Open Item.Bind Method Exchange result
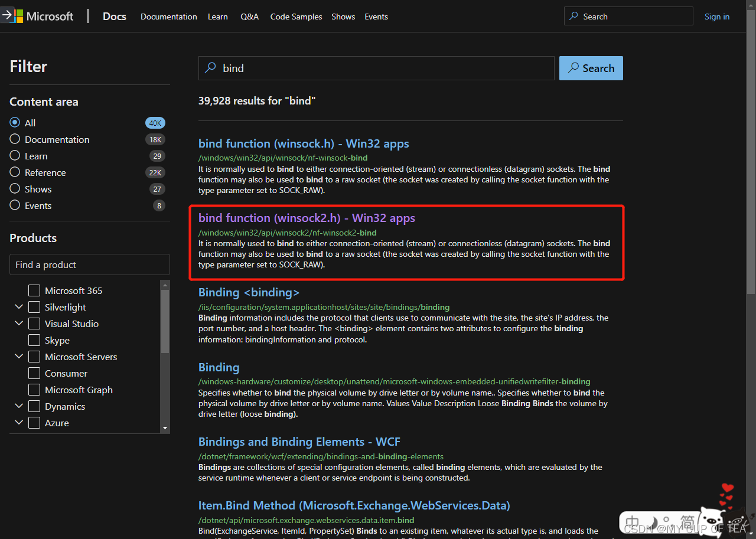Image resolution: width=756 pixels, height=539 pixels. click(354, 505)
